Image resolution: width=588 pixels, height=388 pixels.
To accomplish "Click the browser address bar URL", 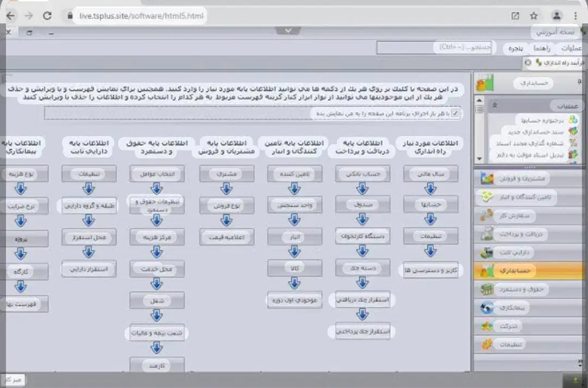I will pos(141,16).
